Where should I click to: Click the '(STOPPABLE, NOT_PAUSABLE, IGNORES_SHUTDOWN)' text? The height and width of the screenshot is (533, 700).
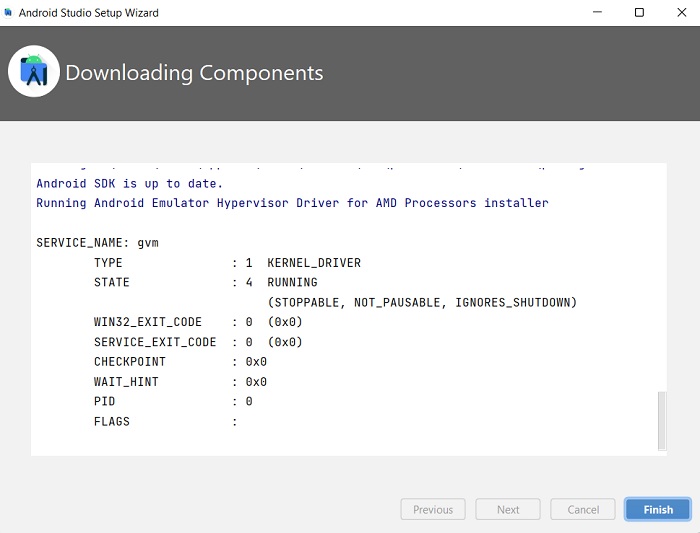tap(422, 303)
